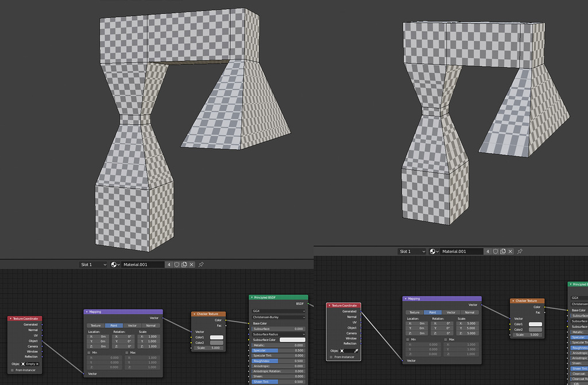Open GGX distribution dropdown in left Principled BSDF

(278, 311)
